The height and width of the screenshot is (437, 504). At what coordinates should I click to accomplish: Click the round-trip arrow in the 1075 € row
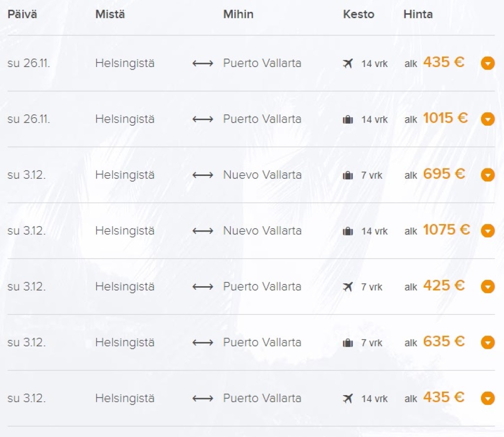tap(202, 231)
